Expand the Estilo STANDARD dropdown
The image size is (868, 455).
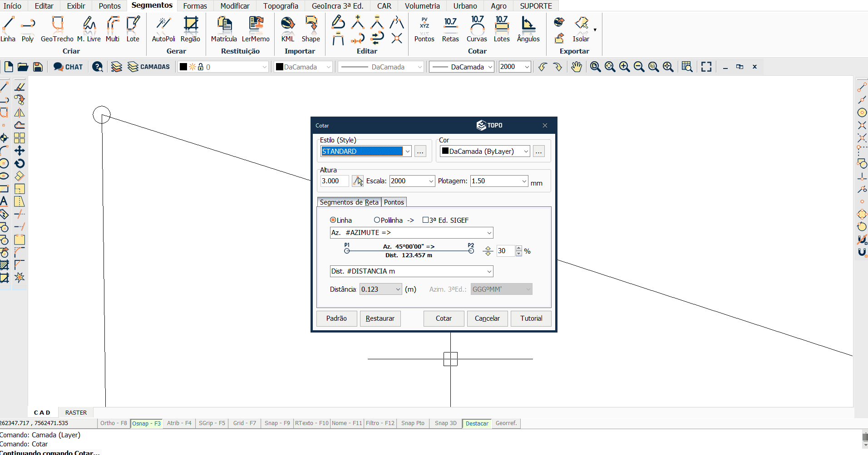pos(407,152)
